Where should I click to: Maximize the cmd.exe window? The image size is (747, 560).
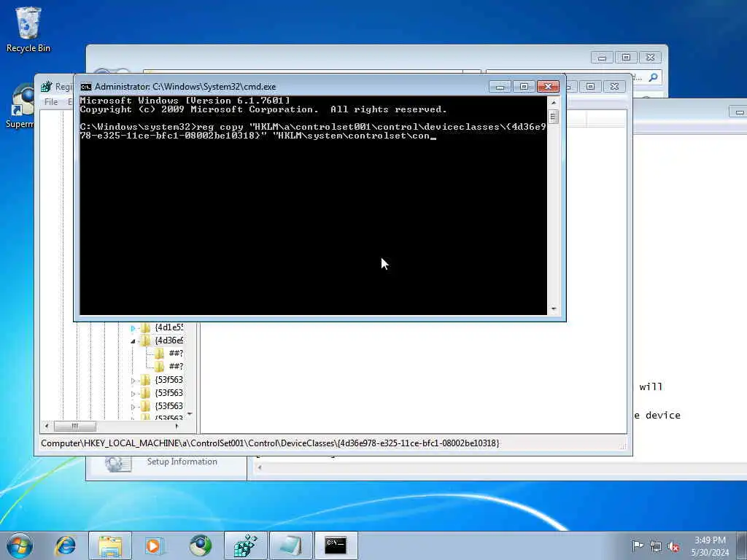524,87
